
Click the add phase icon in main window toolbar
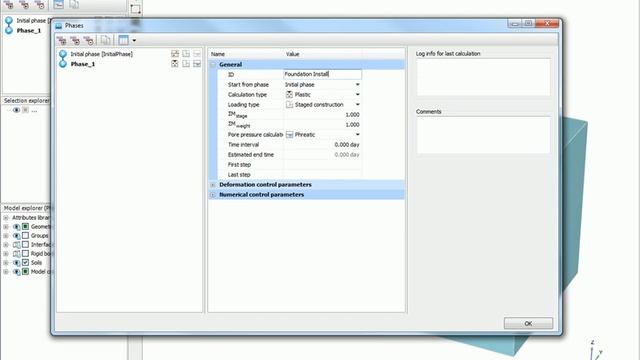[9, 4]
